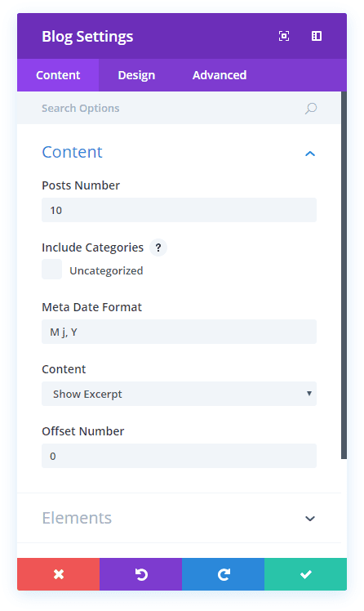The width and height of the screenshot is (364, 611).
Task: Check the Uncategorized category box
Action: tap(51, 270)
